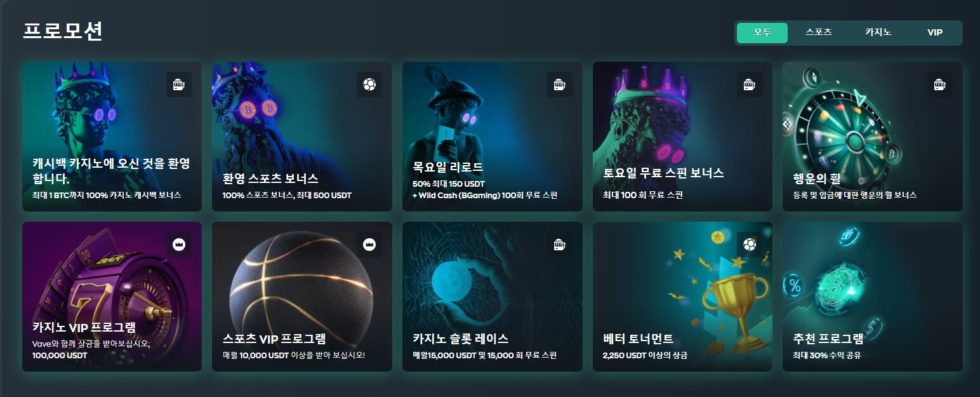Image resolution: width=980 pixels, height=397 pixels.
Task: Open the 추천 프로그램 referral card
Action: pos(872,297)
